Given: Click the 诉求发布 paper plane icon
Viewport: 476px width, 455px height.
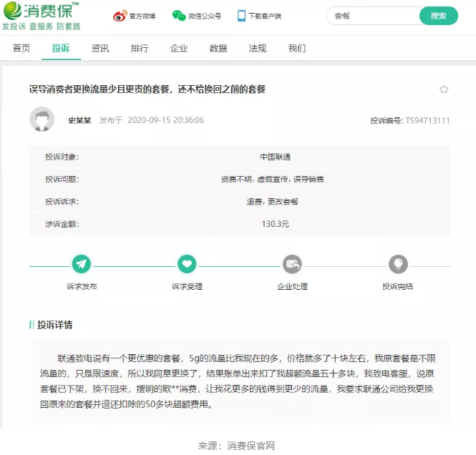Looking at the screenshot, I should (82, 264).
